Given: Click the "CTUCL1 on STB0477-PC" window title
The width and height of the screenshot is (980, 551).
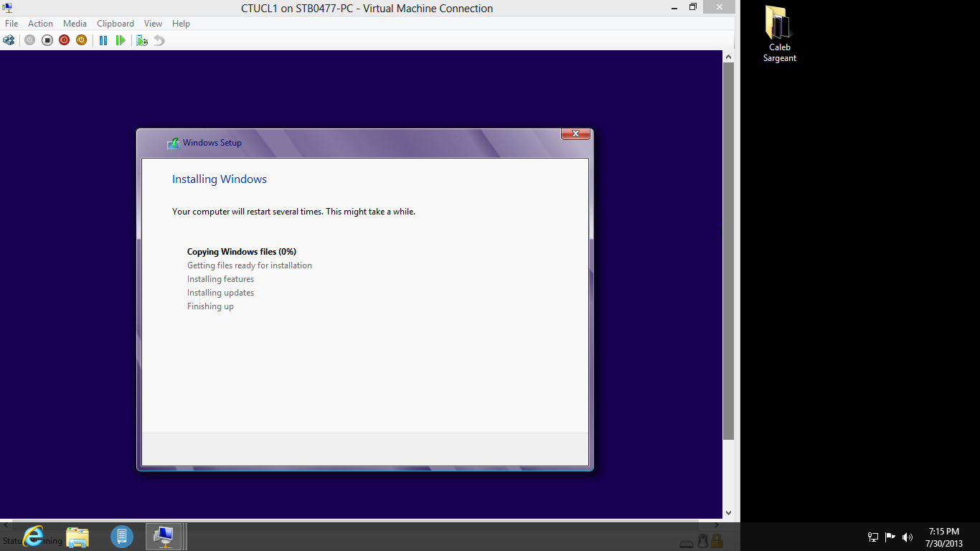Looking at the screenshot, I should pos(367,9).
